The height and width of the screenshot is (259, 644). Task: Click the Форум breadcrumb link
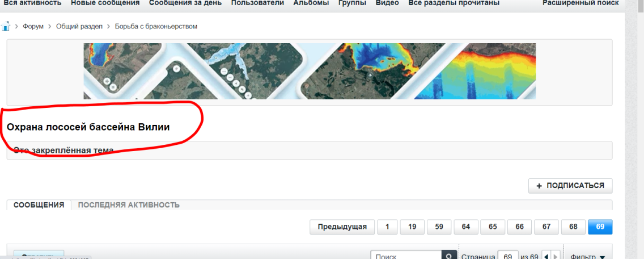33,27
